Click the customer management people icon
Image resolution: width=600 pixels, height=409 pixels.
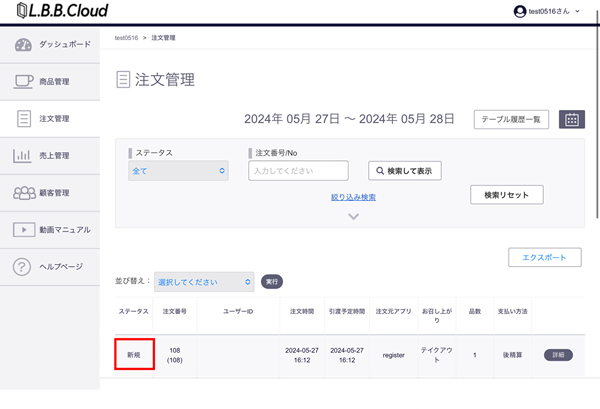coord(23,192)
